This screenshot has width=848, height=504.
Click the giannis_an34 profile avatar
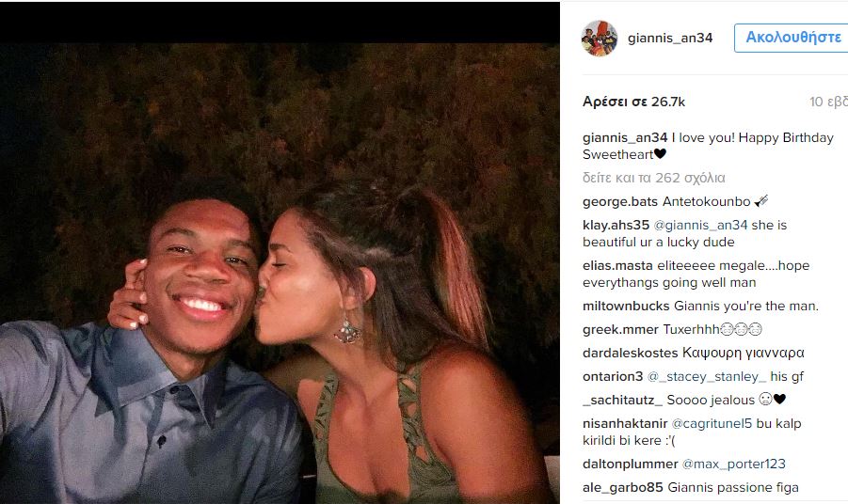(x=600, y=38)
